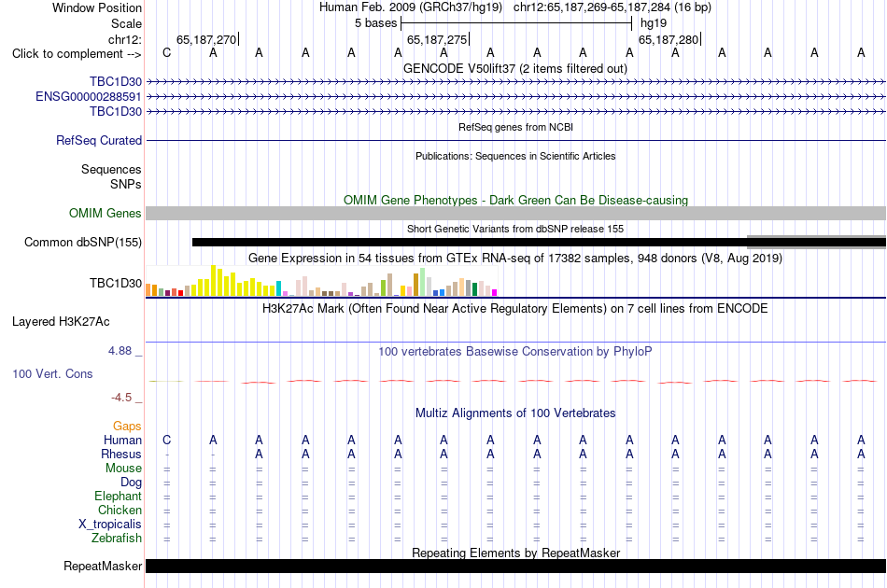Open the 'OMIM Gene Phenotypes' track title

[x=515, y=200]
